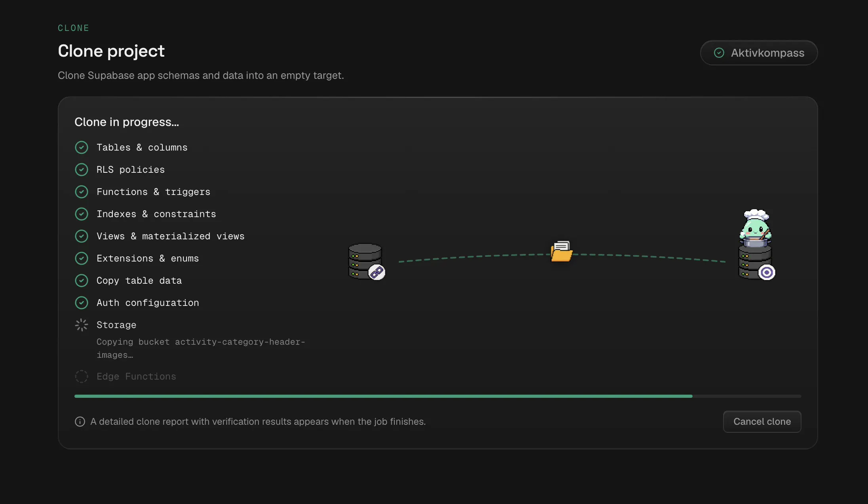
Task: Select the 'Tables & columns' step text
Action: tap(142, 147)
